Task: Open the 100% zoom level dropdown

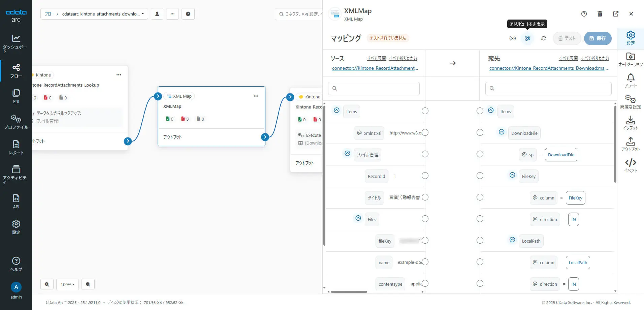Action: click(x=68, y=284)
